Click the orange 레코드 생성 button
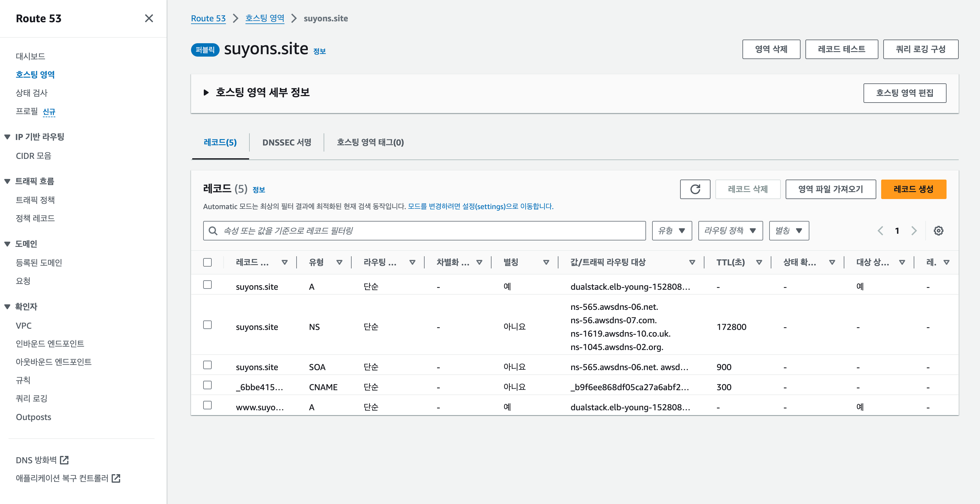 (x=913, y=189)
